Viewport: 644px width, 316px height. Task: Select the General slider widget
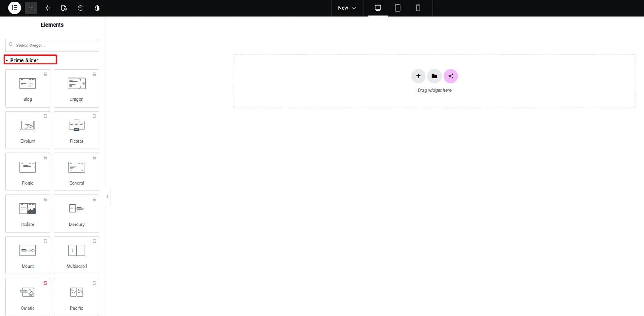[76, 172]
